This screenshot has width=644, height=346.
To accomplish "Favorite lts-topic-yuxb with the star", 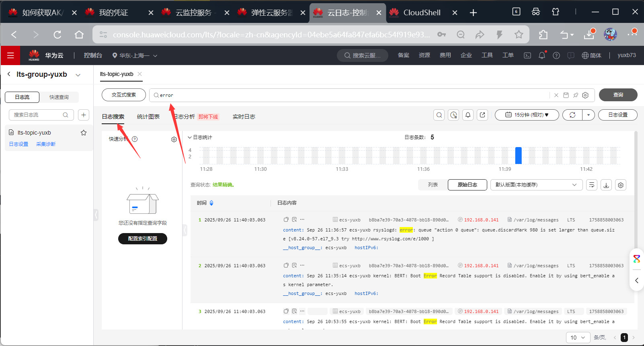I will 84,133.
